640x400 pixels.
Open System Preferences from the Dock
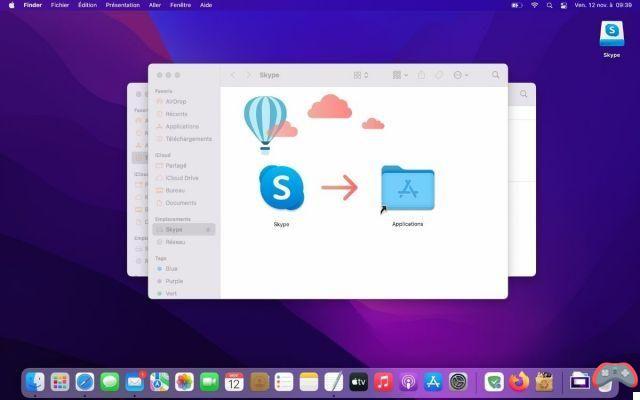458,382
